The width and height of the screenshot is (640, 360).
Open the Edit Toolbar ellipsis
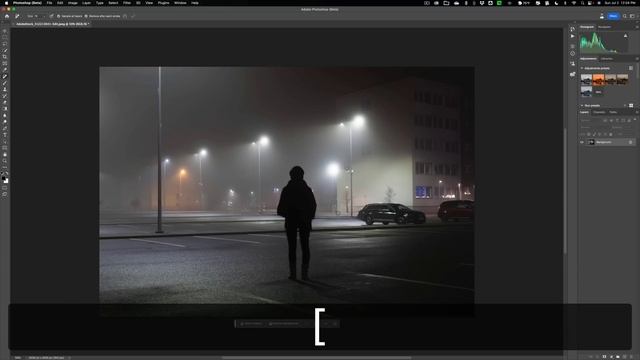pyautogui.click(x=5, y=167)
